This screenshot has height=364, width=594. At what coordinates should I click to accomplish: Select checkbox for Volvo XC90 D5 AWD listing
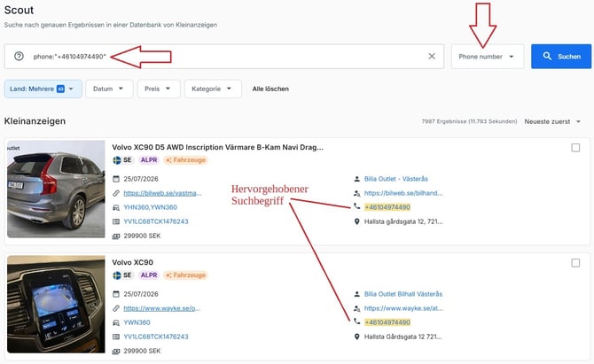click(575, 148)
